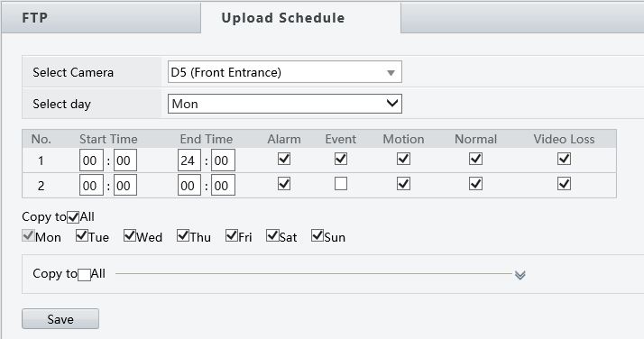Toggle the Normal checkbox in row 2
This screenshot has height=339, width=644.
click(475, 183)
